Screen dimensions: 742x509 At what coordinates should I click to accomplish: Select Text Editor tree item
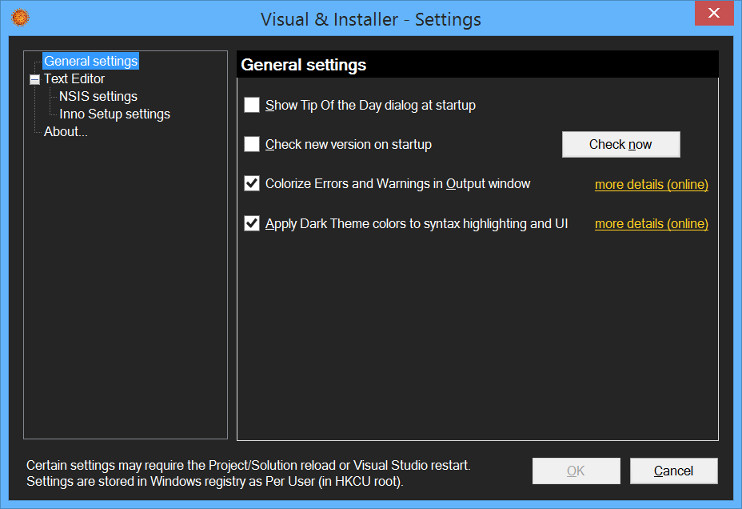tap(74, 79)
